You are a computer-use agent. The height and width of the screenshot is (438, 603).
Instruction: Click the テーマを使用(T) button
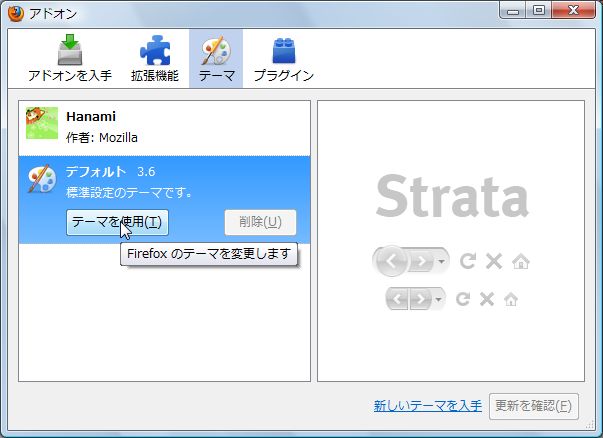coord(117,222)
